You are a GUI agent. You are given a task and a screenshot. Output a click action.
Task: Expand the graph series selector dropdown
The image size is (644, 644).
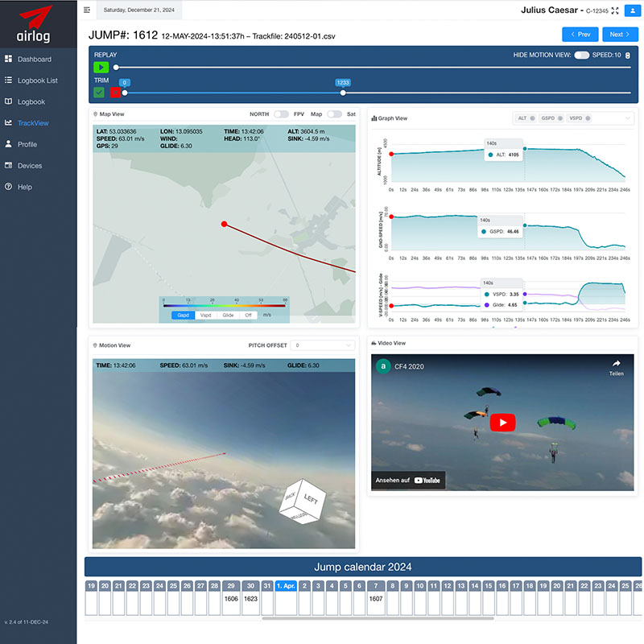tap(627, 118)
